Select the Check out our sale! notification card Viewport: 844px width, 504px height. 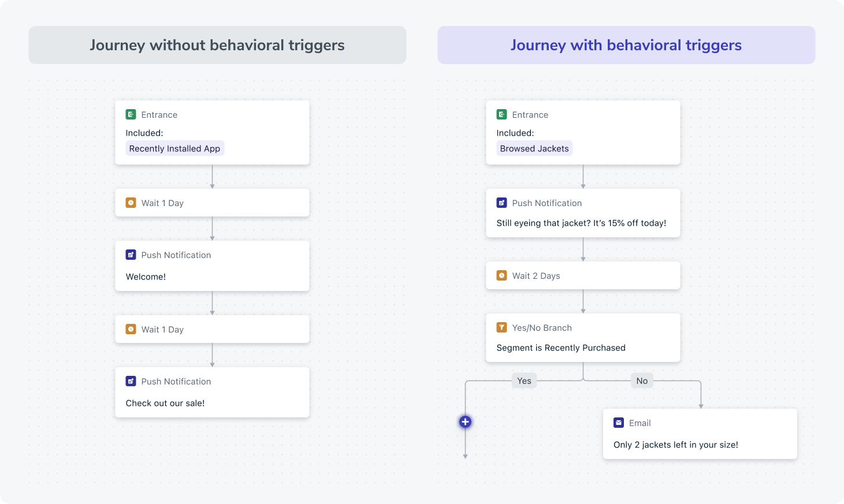coord(212,393)
